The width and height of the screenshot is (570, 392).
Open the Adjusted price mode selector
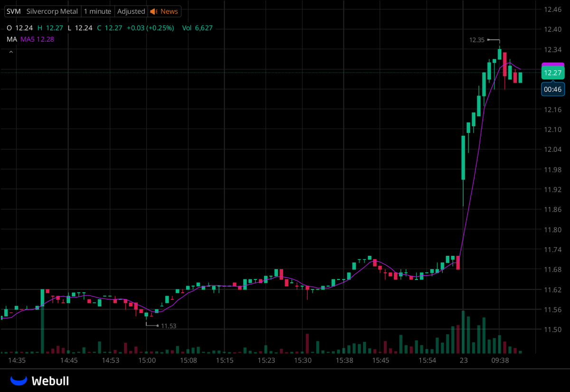tap(131, 11)
